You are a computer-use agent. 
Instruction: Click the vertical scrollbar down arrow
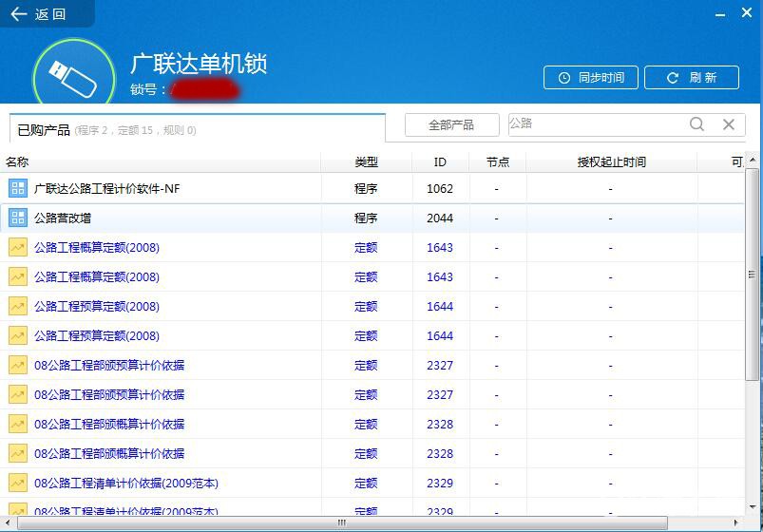click(x=752, y=507)
